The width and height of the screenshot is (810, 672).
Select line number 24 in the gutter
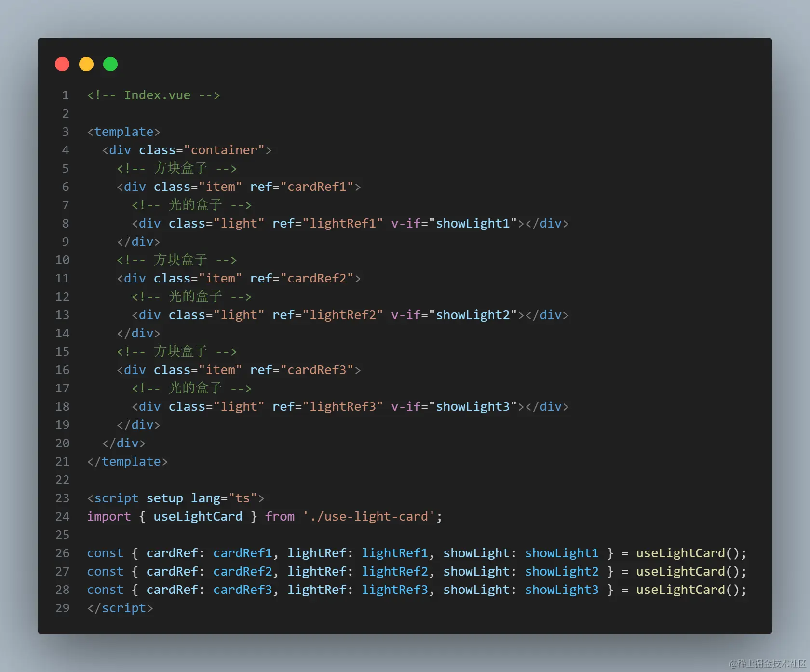click(62, 517)
